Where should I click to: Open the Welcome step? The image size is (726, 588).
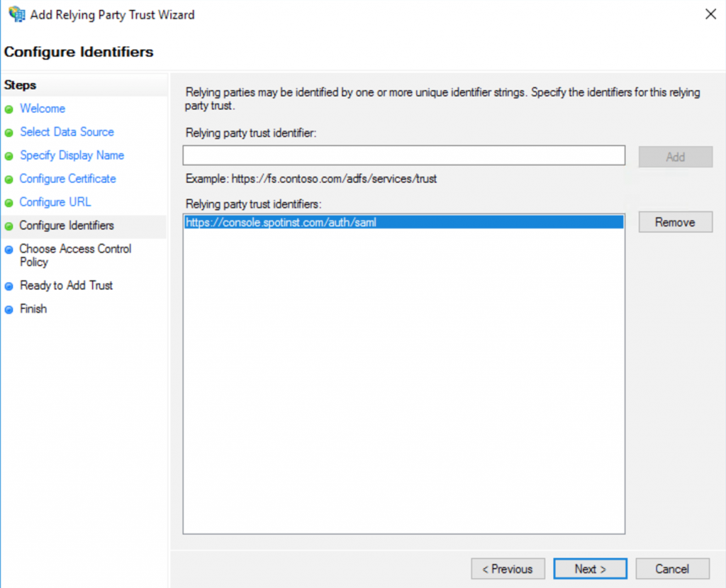pyautogui.click(x=43, y=109)
